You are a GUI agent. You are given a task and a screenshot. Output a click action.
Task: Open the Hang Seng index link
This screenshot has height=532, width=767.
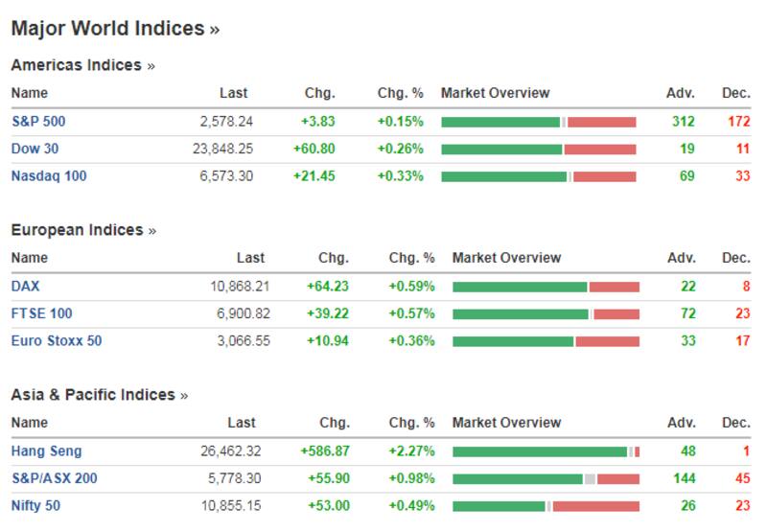point(47,451)
